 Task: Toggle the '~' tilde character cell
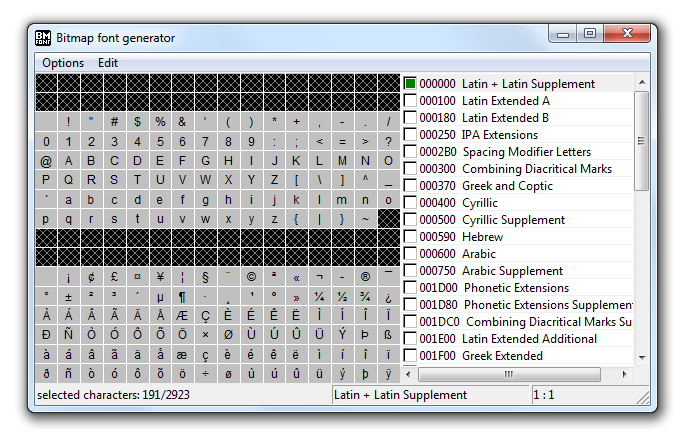click(365, 219)
